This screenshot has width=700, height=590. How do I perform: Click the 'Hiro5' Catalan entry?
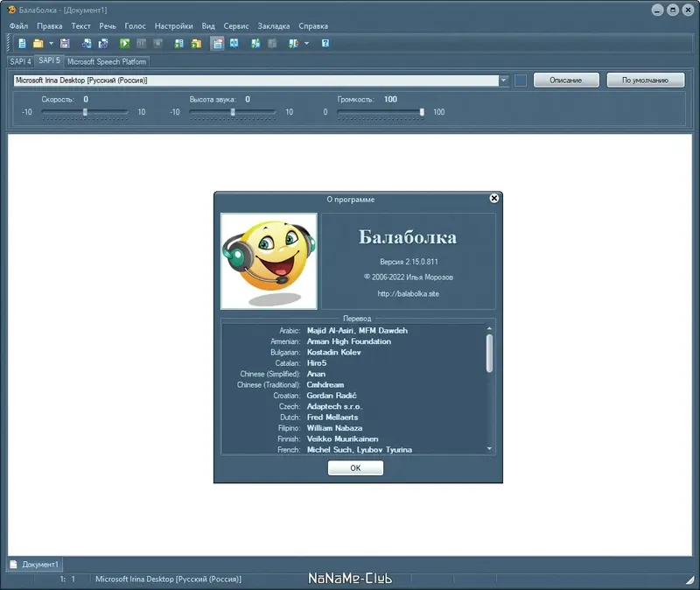(x=317, y=363)
